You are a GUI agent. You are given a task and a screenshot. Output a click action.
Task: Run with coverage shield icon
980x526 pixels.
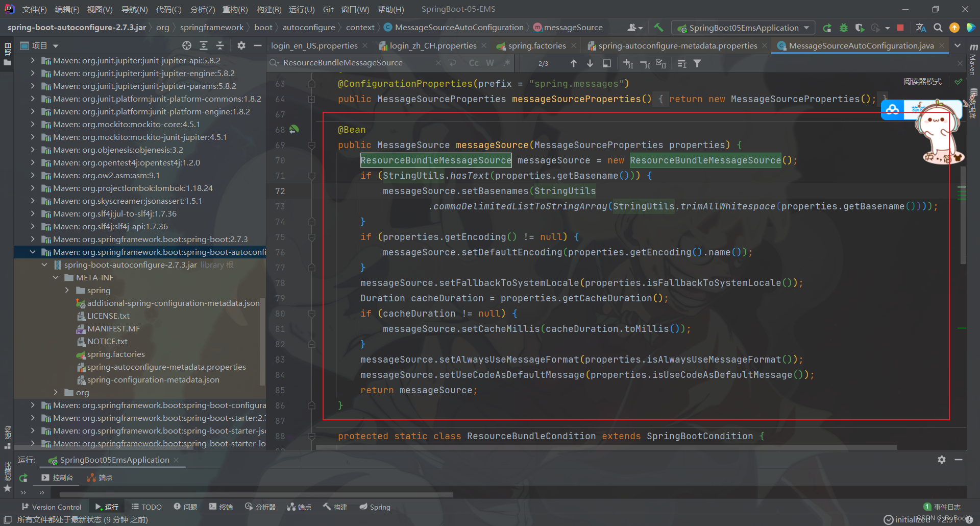[x=860, y=28]
